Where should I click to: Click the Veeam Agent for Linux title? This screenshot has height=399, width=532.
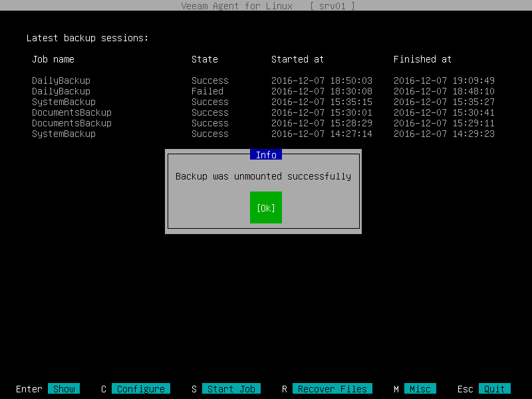(237, 6)
